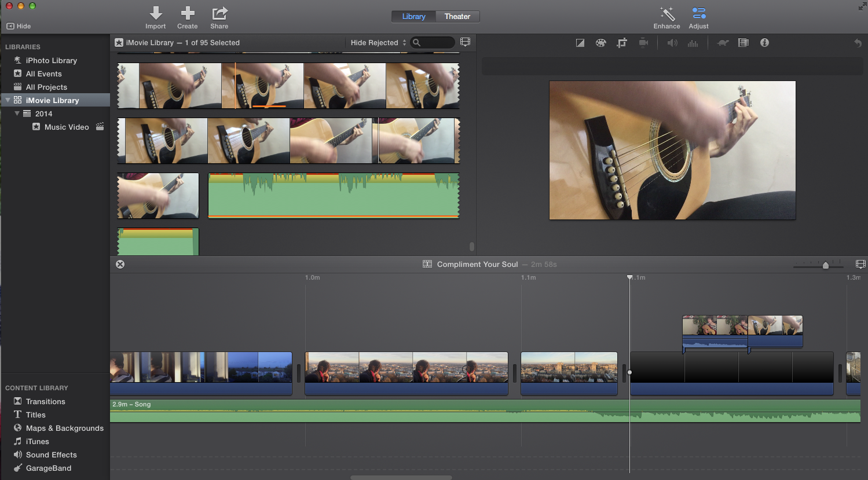Image resolution: width=868 pixels, height=480 pixels.
Task: Collapse the iMovie Library disclosure triangle
Action: 8,100
